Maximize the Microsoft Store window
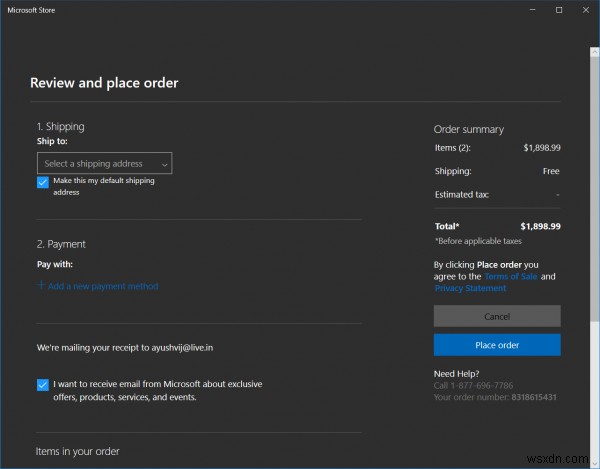 [x=559, y=10]
